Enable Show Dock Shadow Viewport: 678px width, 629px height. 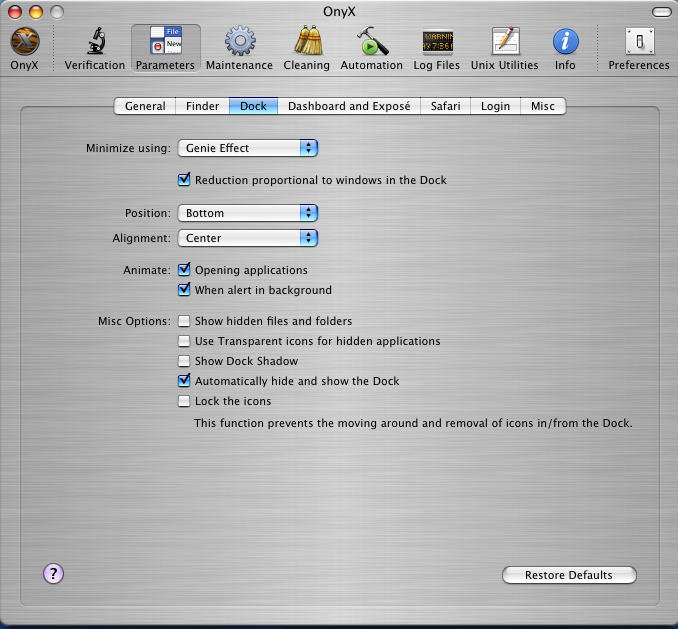point(184,361)
